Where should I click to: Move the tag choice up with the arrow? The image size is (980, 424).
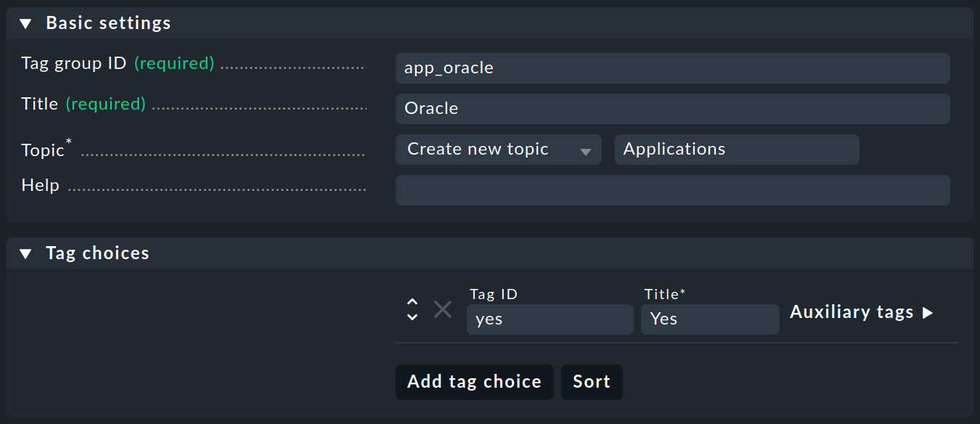click(412, 300)
